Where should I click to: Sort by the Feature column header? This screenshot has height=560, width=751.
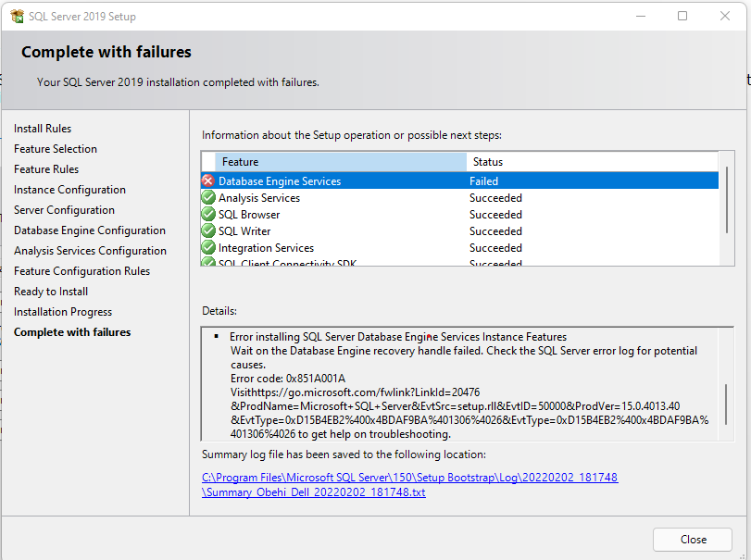pos(341,162)
